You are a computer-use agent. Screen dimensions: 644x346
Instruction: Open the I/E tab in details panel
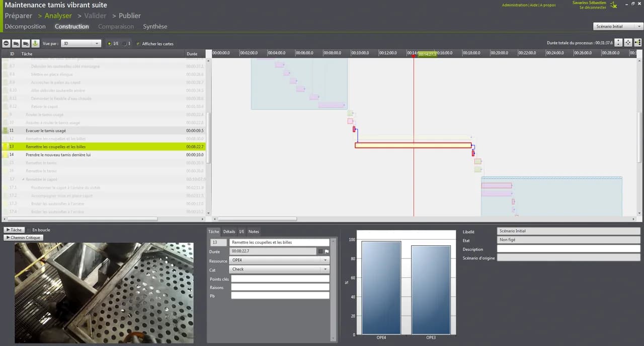point(242,231)
